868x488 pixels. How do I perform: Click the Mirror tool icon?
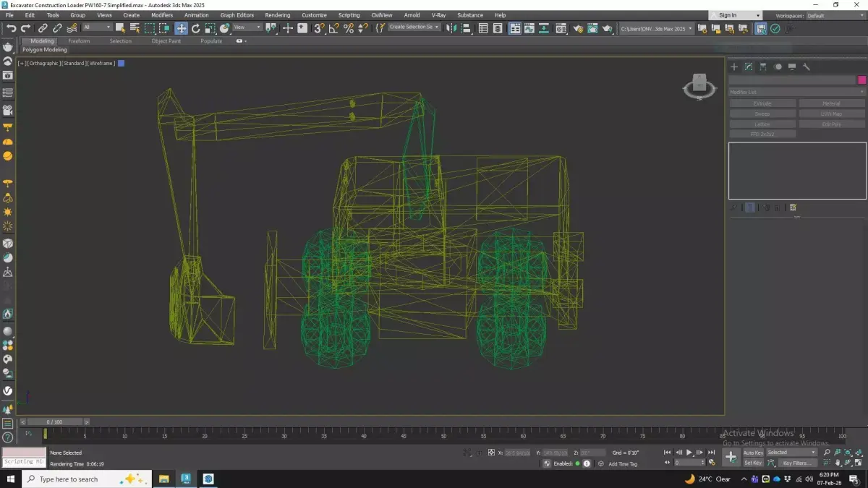coord(451,28)
